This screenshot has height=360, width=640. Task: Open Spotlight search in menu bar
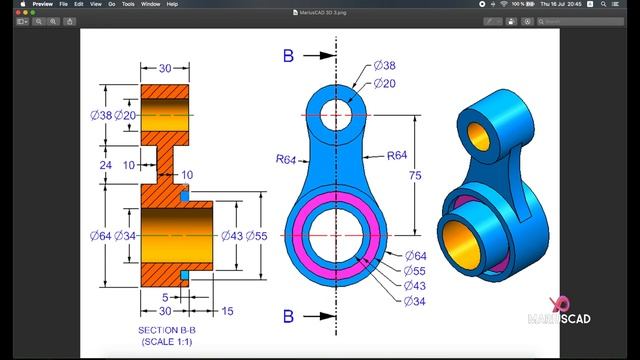[x=603, y=4]
